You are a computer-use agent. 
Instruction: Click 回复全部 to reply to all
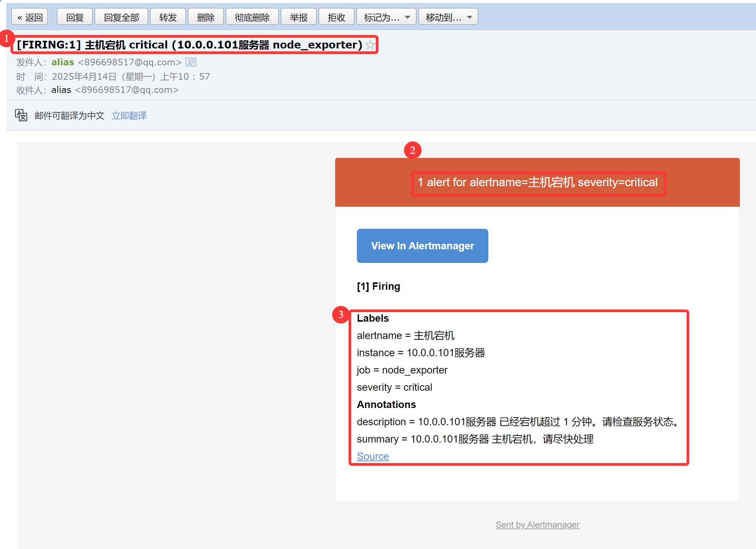pyautogui.click(x=121, y=17)
